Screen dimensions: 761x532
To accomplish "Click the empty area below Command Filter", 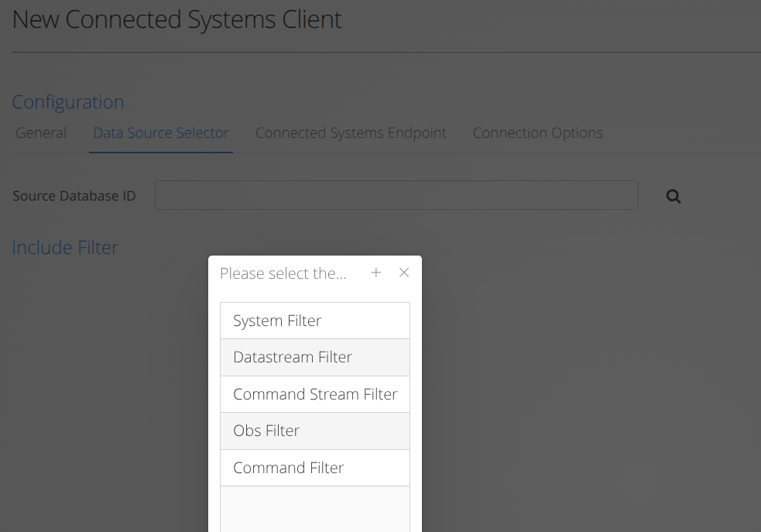I will [x=314, y=509].
